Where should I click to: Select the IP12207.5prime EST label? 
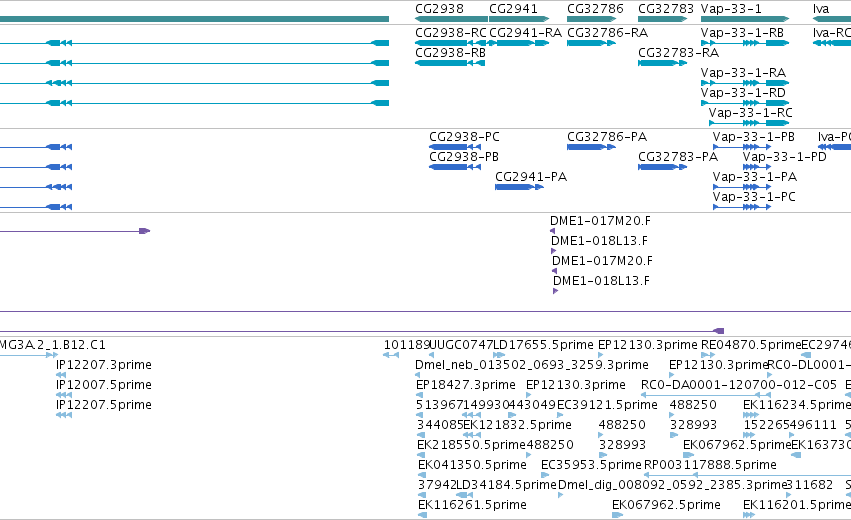coord(104,405)
